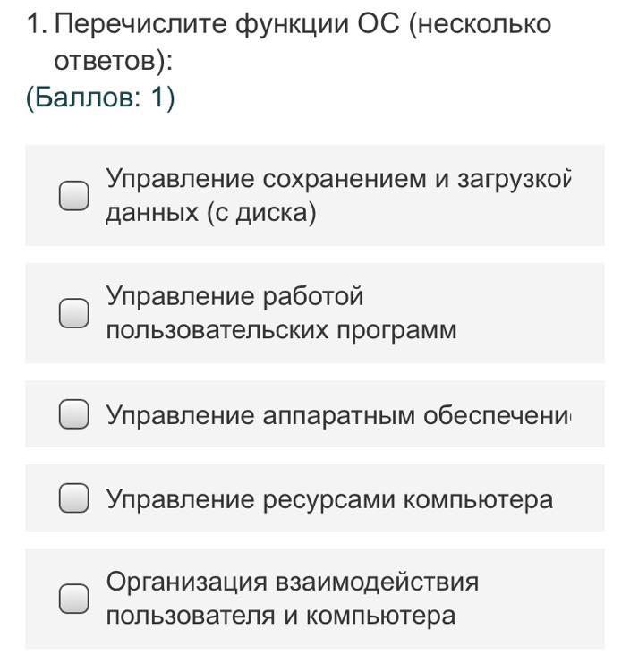This screenshot has width=630, height=672.
Task: Click the 'данных (с диска)' text line
Action: point(210,214)
